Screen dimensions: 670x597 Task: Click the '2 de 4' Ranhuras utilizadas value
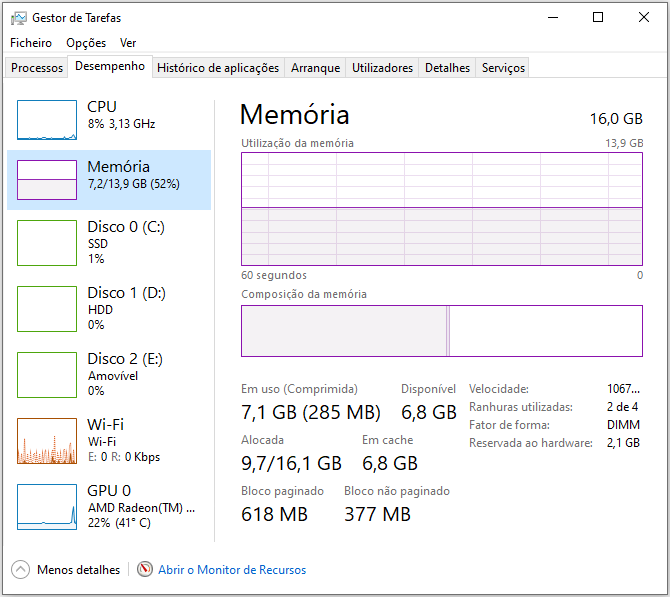click(x=622, y=407)
